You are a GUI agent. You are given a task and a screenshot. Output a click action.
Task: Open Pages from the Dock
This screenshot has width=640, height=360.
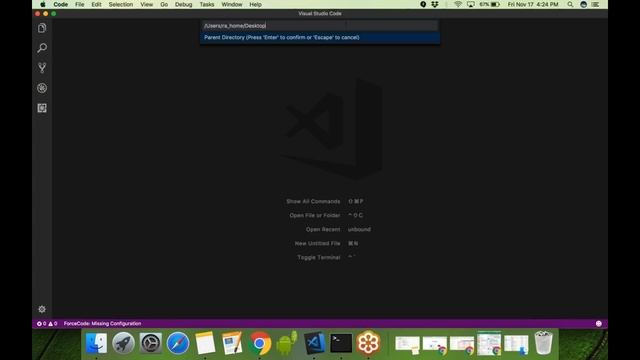232,343
